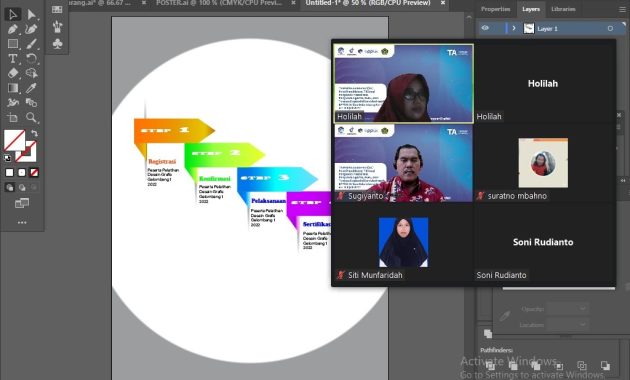Hide Layer 1 with the eye icon
The height and width of the screenshot is (380, 630).
(x=485, y=29)
